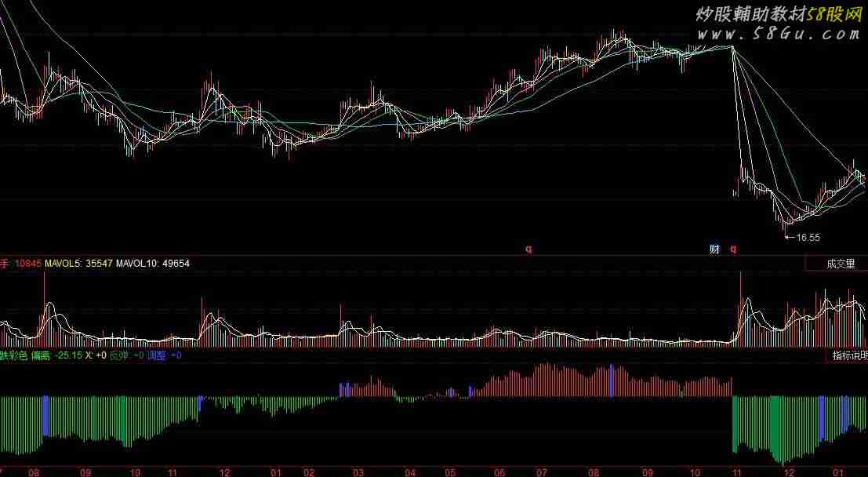Image resolution: width=868 pixels, height=477 pixels.
Task: Select the X: +0 indicator value
Action: (96, 355)
